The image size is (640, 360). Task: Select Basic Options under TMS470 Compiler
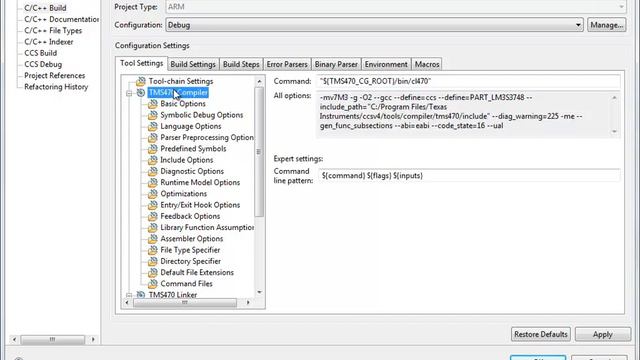[x=183, y=104]
